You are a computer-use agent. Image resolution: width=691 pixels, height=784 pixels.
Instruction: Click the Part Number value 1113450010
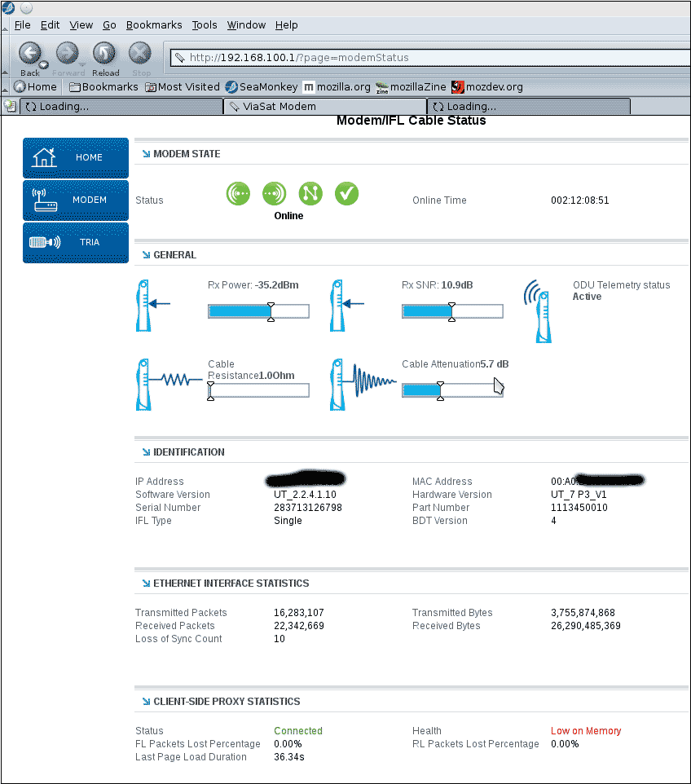click(x=579, y=508)
